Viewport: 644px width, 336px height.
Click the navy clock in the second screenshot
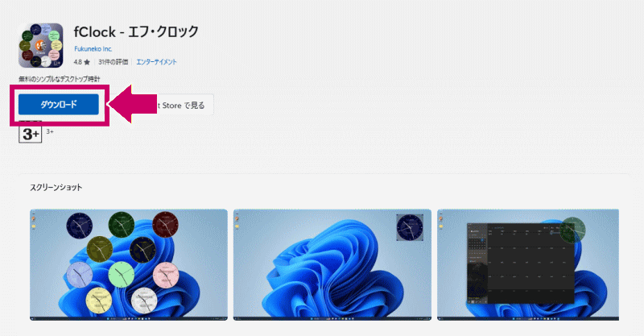point(410,227)
